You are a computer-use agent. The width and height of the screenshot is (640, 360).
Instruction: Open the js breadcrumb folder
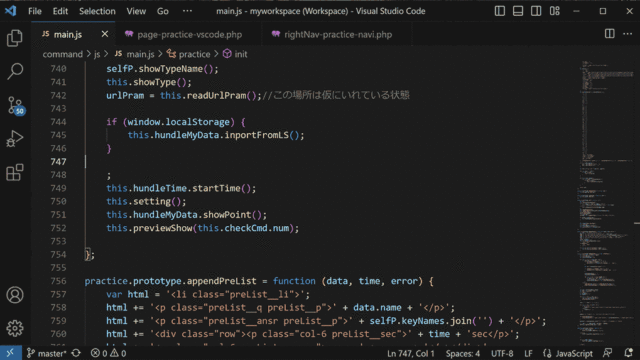pos(97,54)
